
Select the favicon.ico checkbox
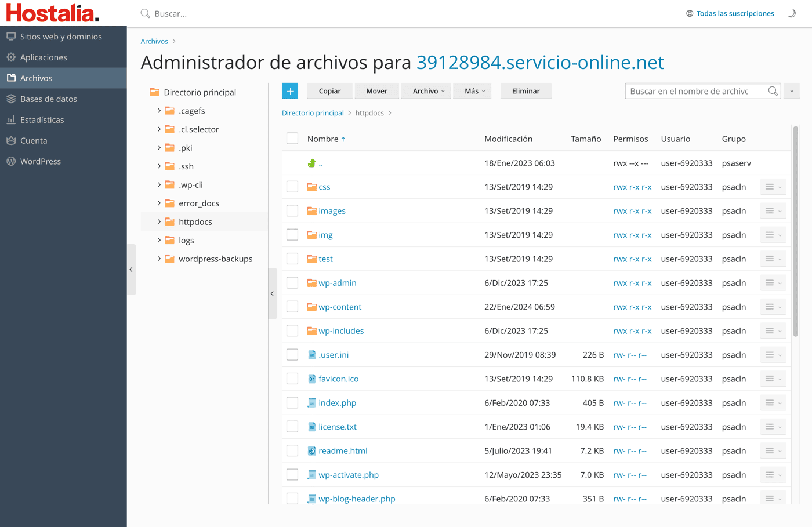click(x=292, y=379)
